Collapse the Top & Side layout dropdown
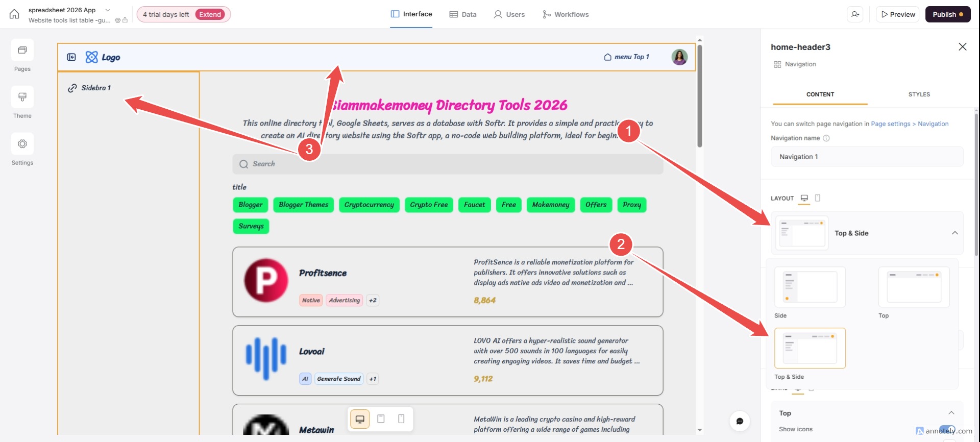 tap(954, 233)
